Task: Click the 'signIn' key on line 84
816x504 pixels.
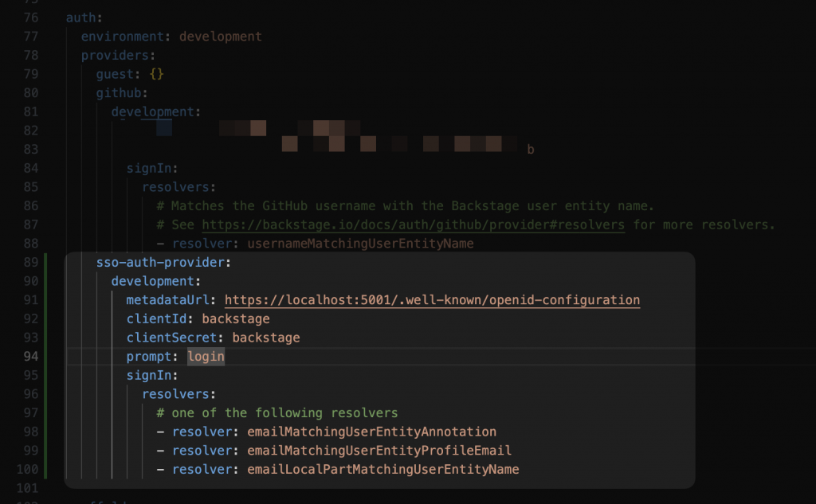Action: tap(149, 168)
